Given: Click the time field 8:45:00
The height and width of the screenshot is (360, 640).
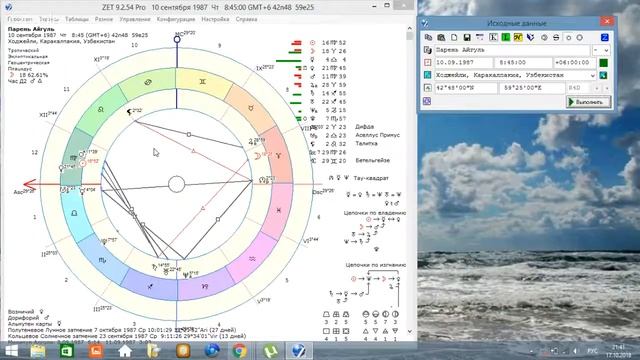Looking at the screenshot, I should pyautogui.click(x=523, y=62).
